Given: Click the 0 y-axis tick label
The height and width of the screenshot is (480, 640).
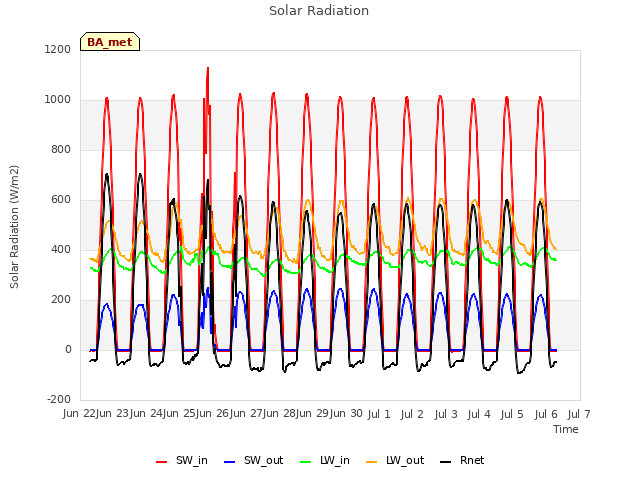Looking at the screenshot, I should coord(68,349).
